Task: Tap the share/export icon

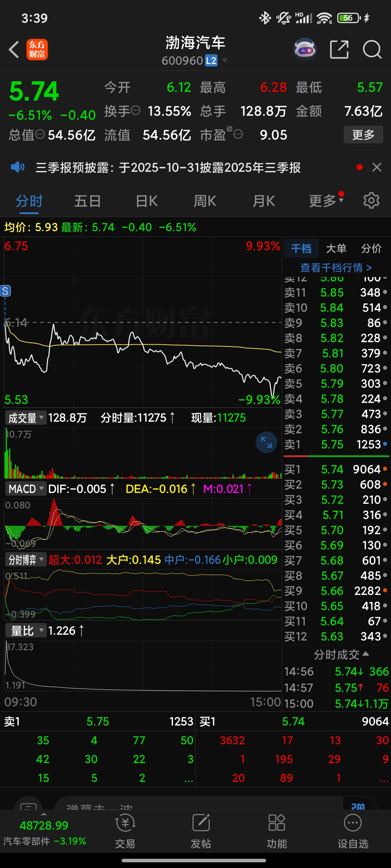Action: click(x=340, y=50)
